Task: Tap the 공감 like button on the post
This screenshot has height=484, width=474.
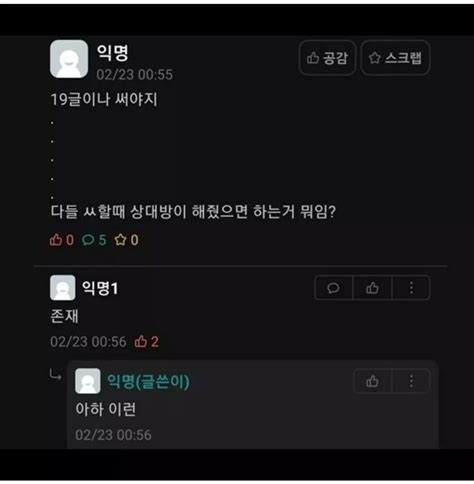Action: 327,58
